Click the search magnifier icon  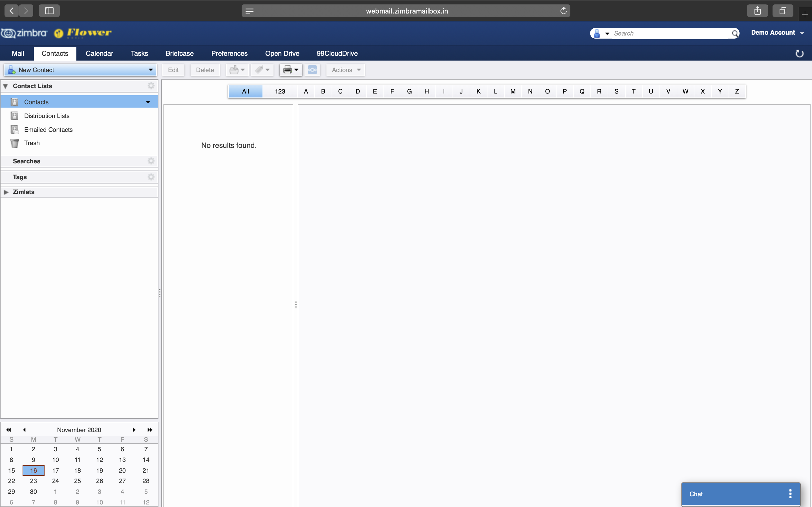[x=735, y=33]
